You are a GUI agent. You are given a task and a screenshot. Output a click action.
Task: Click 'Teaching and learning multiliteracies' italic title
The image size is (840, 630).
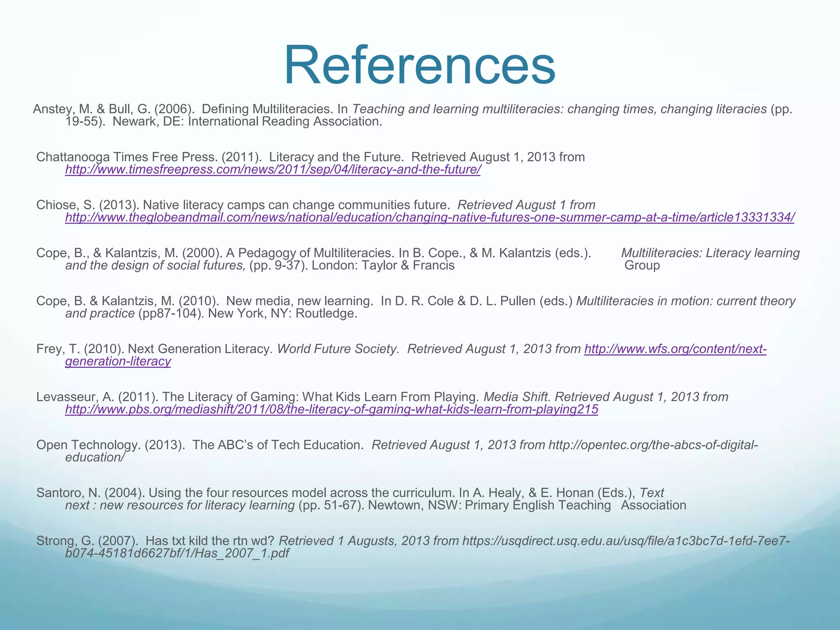click(457, 109)
